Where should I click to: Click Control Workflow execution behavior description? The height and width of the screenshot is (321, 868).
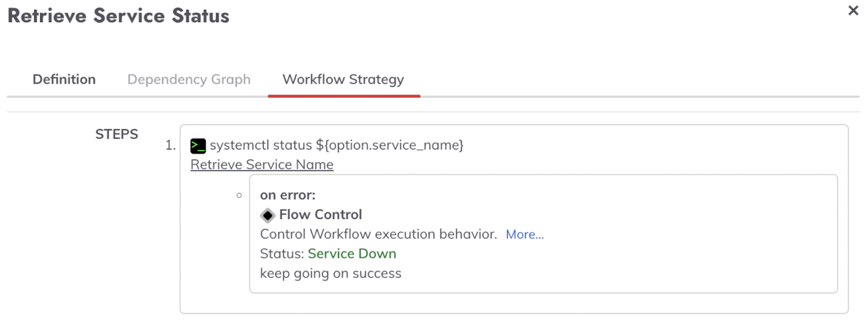point(378,234)
